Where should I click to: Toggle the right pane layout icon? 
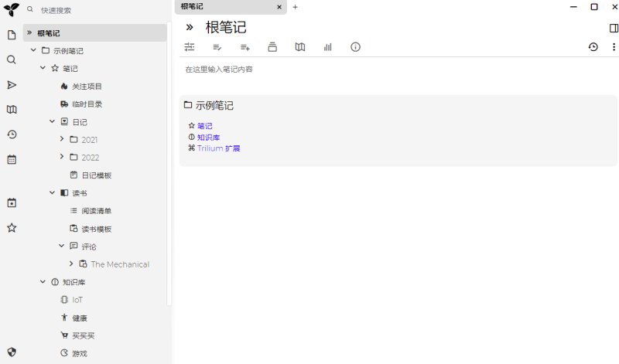(614, 28)
